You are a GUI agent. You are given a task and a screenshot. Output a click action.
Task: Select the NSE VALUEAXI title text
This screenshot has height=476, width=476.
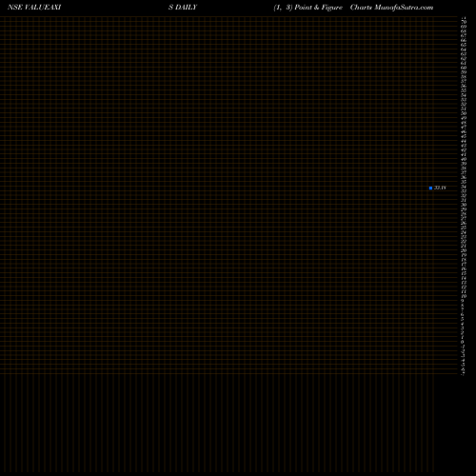click(x=34, y=8)
